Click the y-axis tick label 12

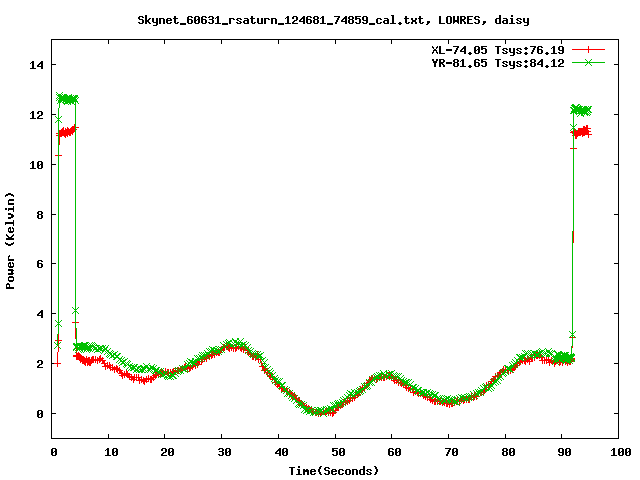tap(37, 115)
